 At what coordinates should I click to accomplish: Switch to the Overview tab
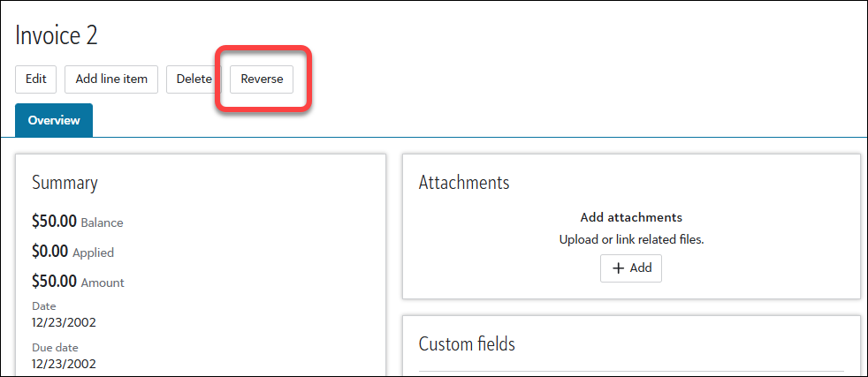point(54,120)
